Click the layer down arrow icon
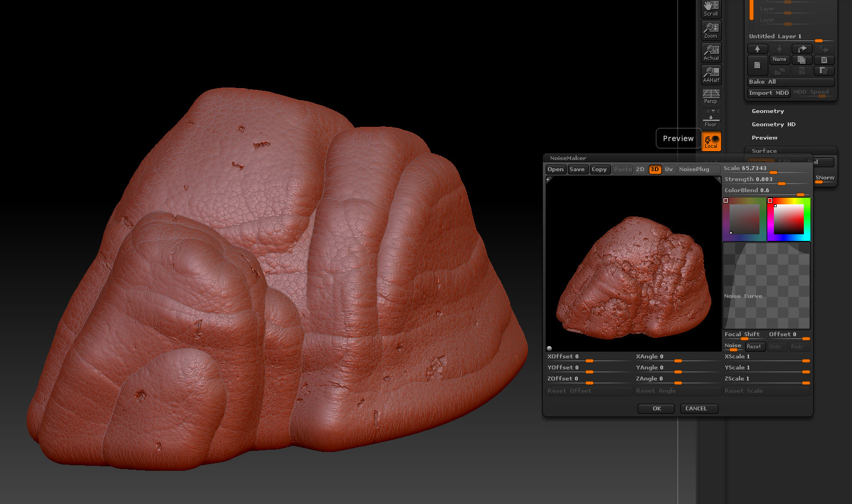Image resolution: width=852 pixels, height=504 pixels. pyautogui.click(x=779, y=49)
